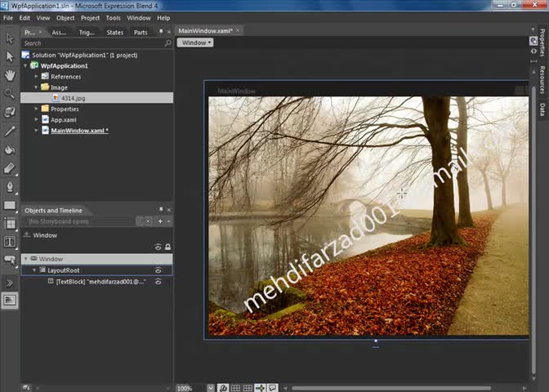This screenshot has width=549, height=392.
Task: Toggle rendering of effects button
Action: (x=223, y=388)
